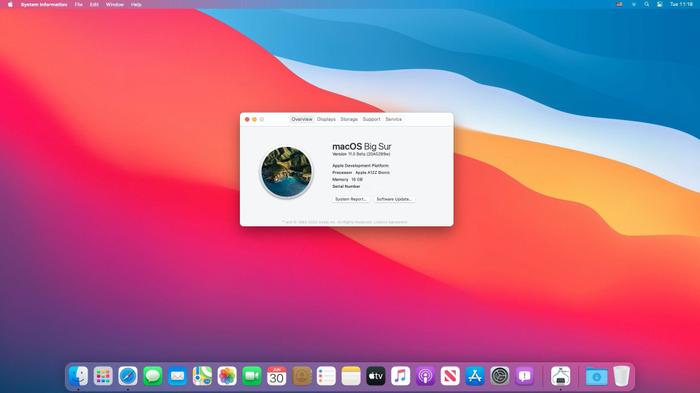Open News app in Dock

pyautogui.click(x=450, y=376)
